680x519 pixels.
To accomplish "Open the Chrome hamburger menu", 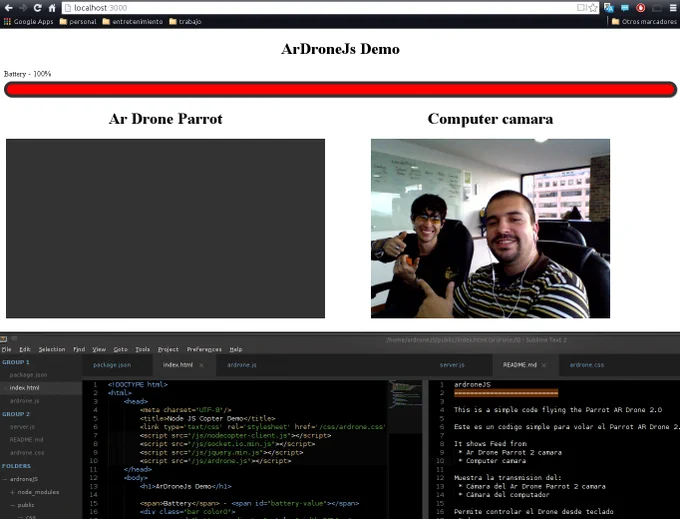I will (673, 8).
